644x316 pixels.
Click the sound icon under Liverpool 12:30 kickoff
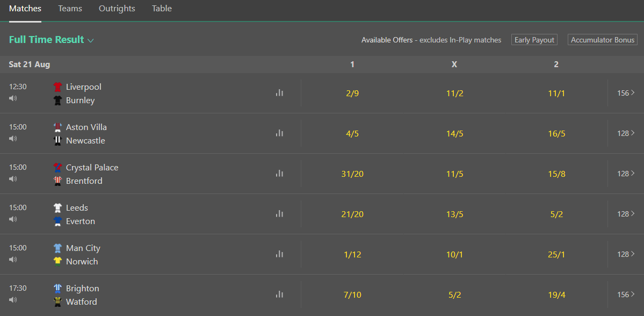tap(13, 98)
